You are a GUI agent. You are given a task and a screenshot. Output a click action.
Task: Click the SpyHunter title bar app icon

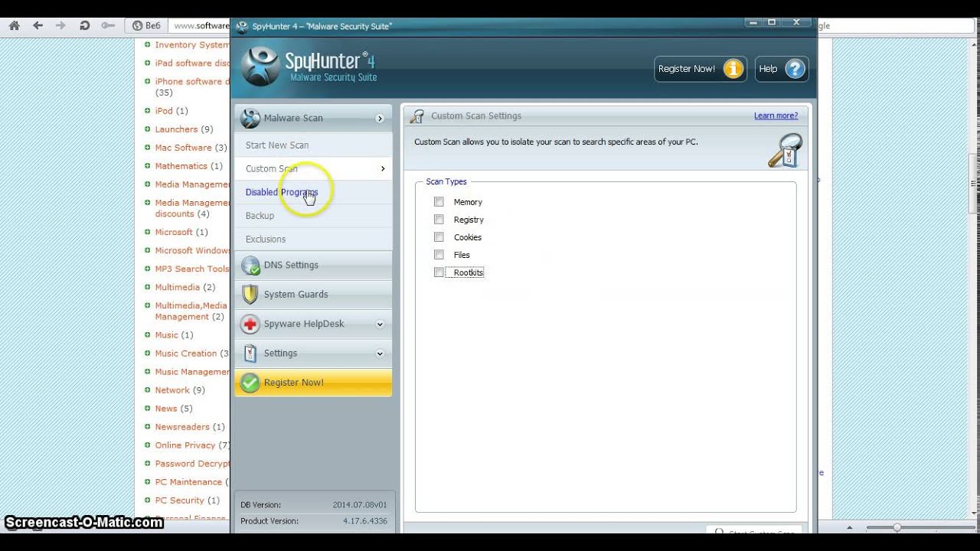[243, 27]
